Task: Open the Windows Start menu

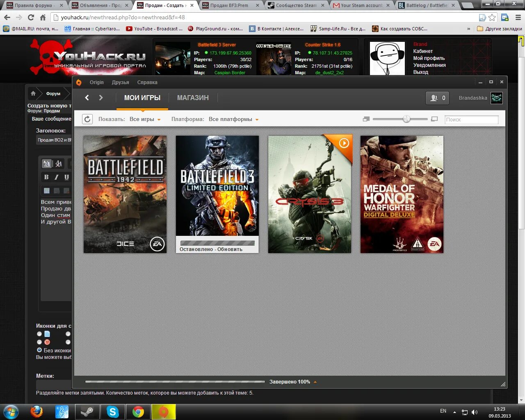Action: (x=11, y=412)
